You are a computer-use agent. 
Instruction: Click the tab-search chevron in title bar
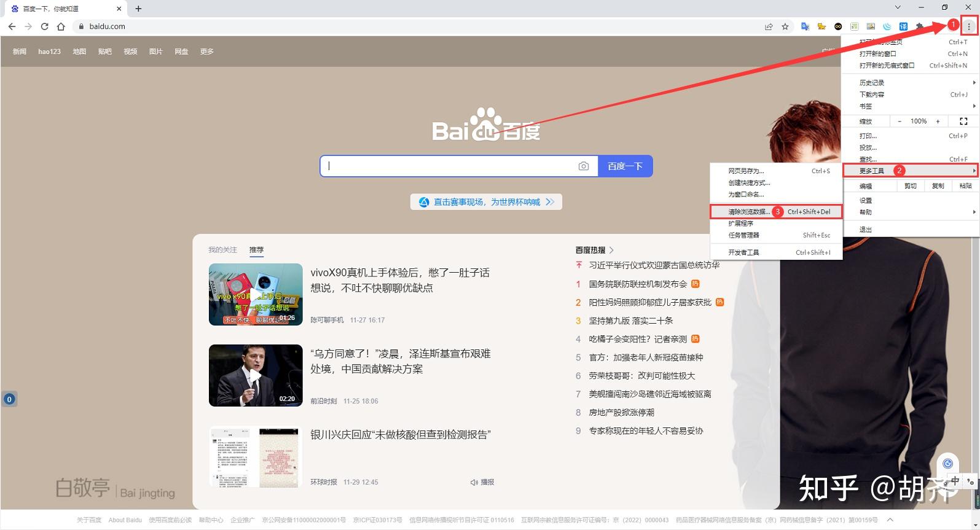(x=898, y=7)
